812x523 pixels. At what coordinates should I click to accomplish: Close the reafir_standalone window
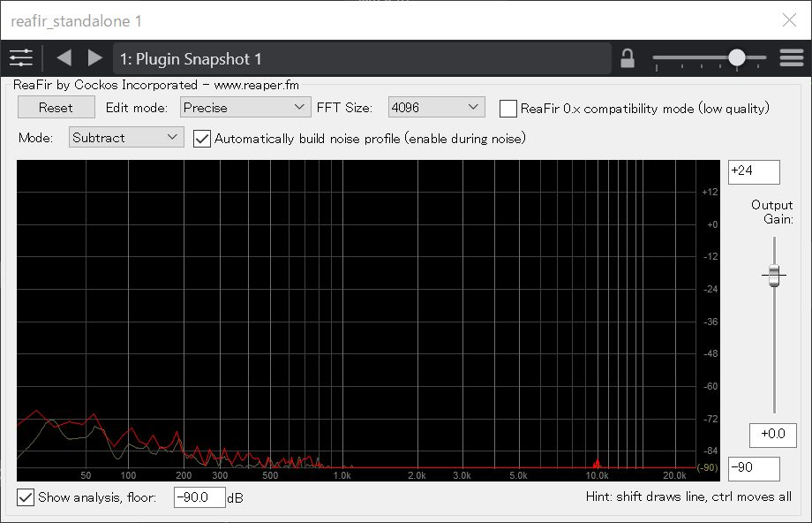coord(789,20)
